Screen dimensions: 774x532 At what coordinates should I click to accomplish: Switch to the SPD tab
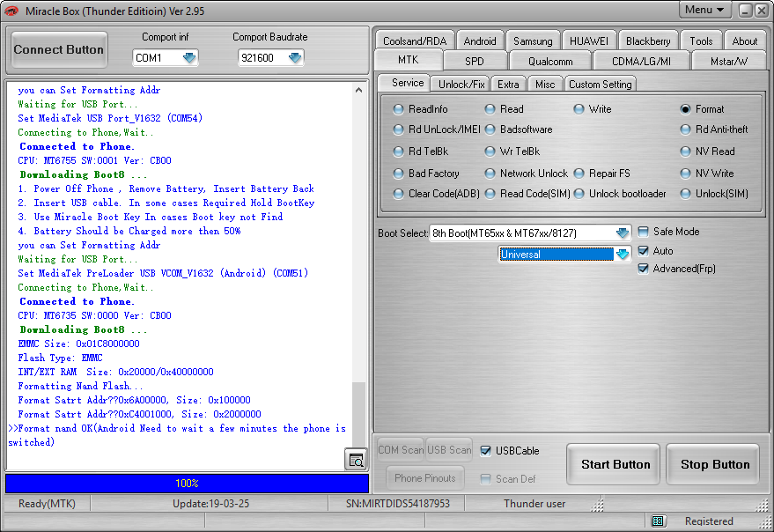point(475,62)
